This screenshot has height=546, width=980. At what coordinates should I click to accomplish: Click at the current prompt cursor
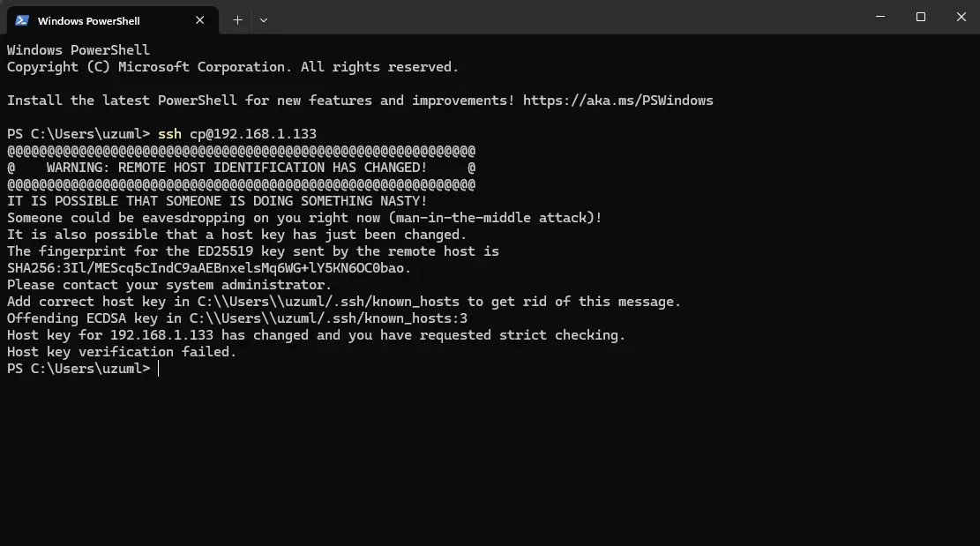click(x=159, y=370)
